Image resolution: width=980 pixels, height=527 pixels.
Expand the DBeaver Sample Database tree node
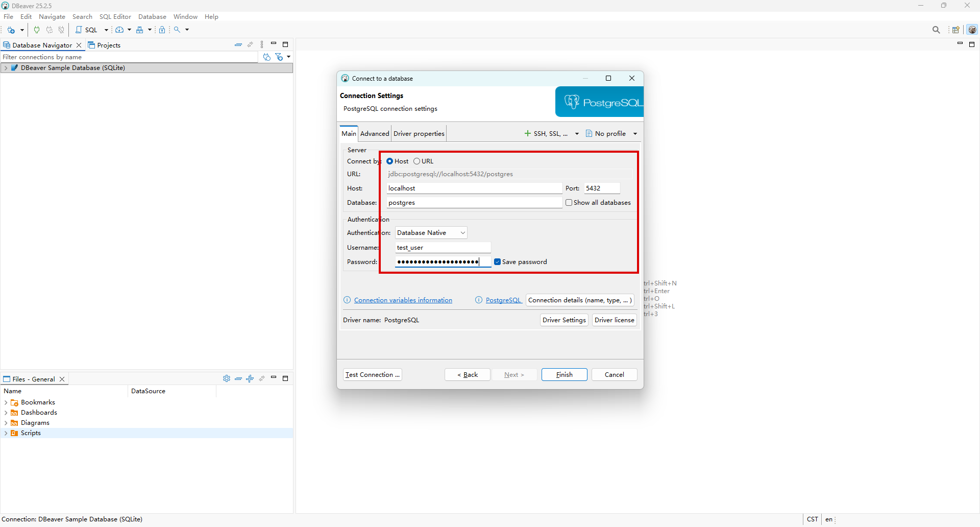point(6,67)
